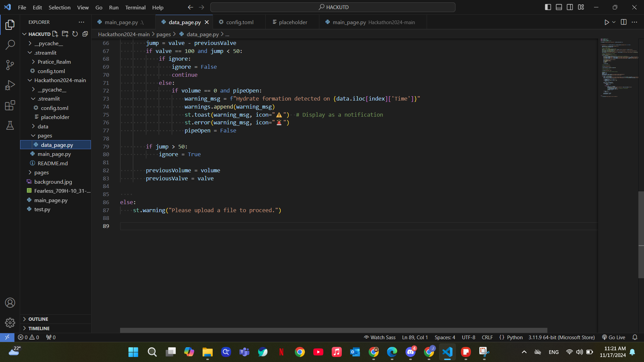The image size is (644, 362).
Task: Click Python language mode in status bar
Action: pyautogui.click(x=515, y=337)
